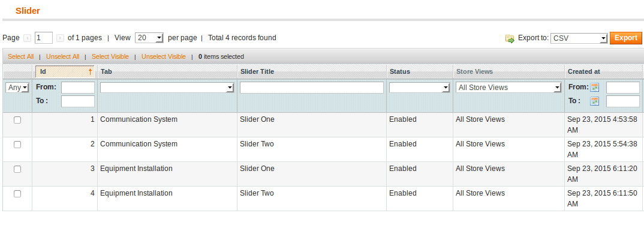Image resolution: width=644 pixels, height=246 pixels.
Task: Open the Created at To calendar icon
Action: tap(594, 101)
